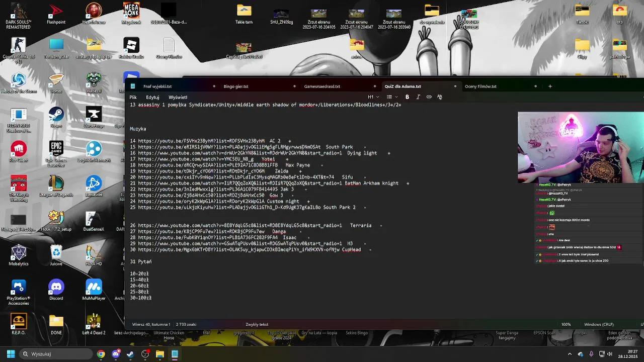Toggle bold formatting in Notepad toolbar
This screenshot has height=362, width=644.
point(407,97)
